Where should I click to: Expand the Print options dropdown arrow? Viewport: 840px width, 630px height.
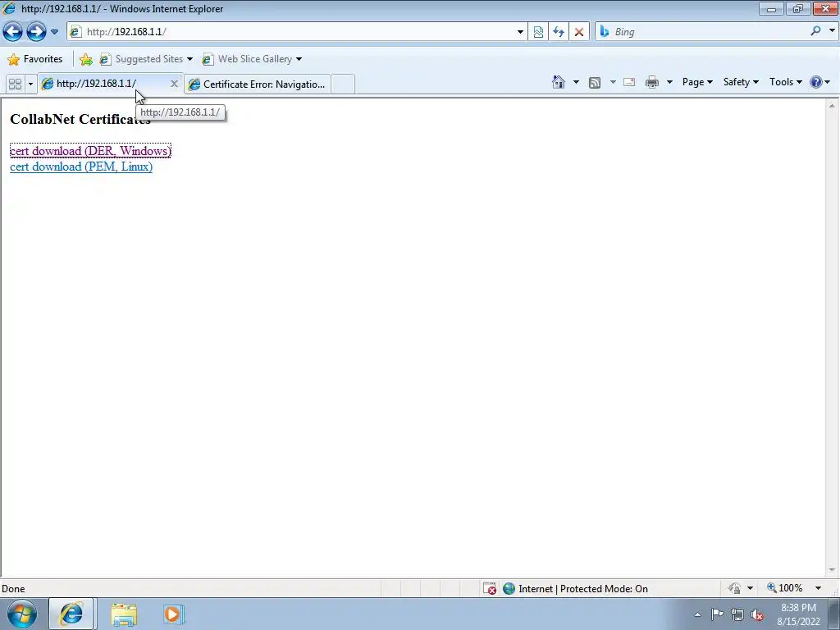669,82
